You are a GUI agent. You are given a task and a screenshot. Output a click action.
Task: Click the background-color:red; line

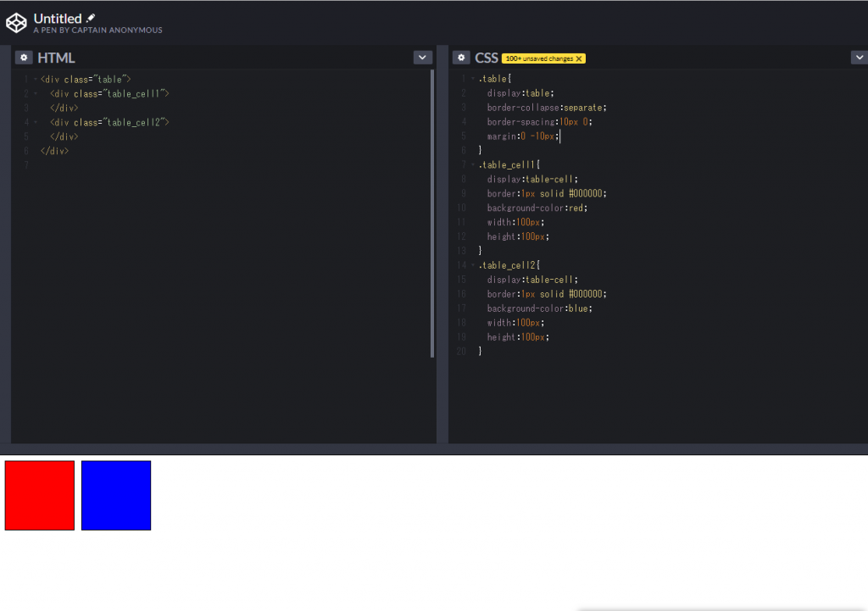(537, 208)
